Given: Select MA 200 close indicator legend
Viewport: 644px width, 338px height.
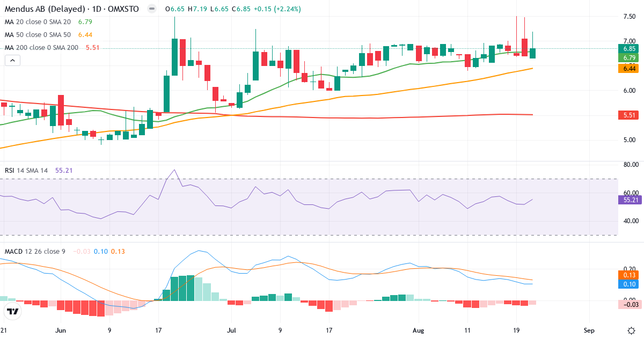Looking at the screenshot, I should click(x=42, y=48).
